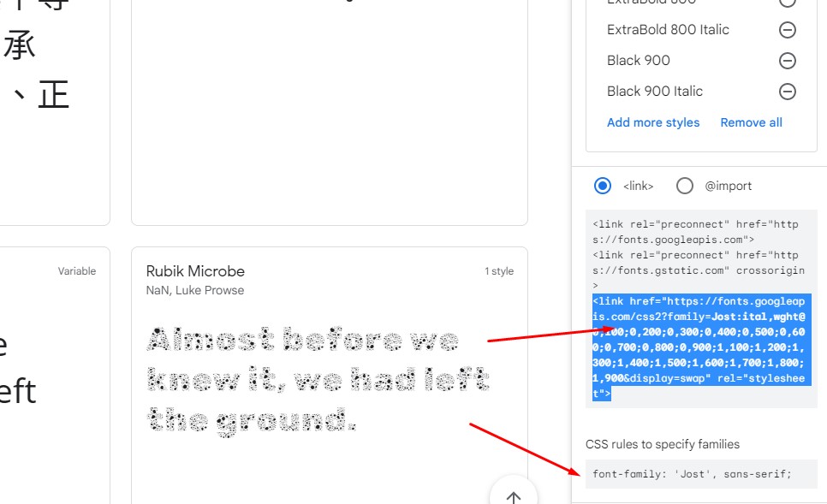Click the 'Black 900' style label
The height and width of the screenshot is (504, 827).
[x=638, y=61]
